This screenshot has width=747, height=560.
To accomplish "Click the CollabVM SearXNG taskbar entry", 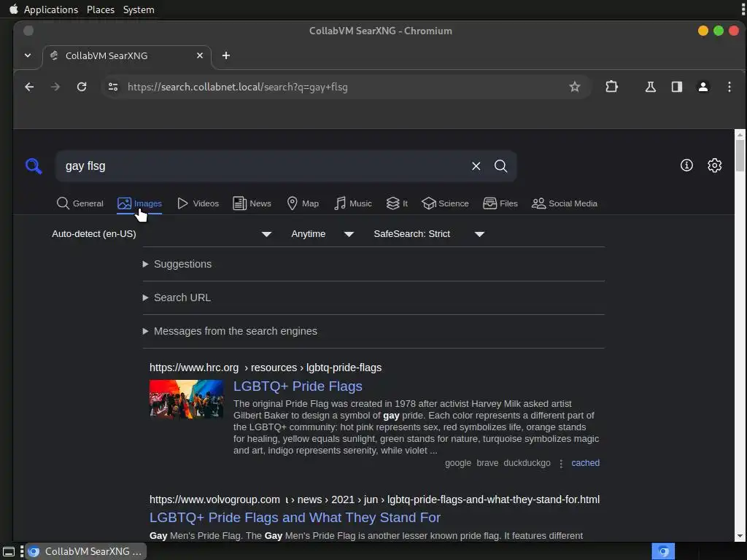I will coord(86,551).
